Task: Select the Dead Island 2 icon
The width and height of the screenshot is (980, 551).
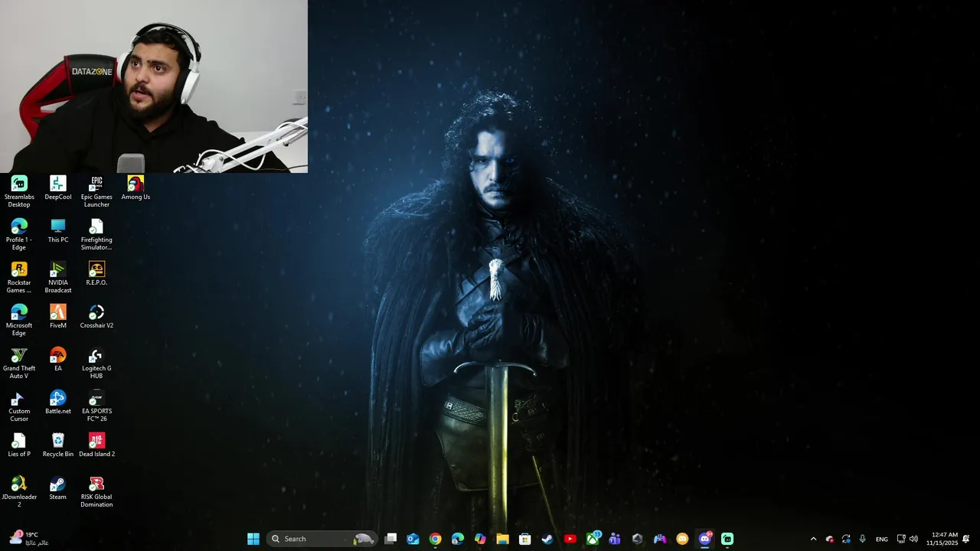Action: (96, 445)
